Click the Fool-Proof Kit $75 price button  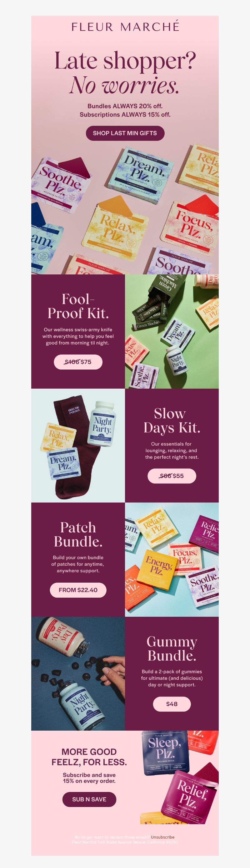[x=78, y=362]
